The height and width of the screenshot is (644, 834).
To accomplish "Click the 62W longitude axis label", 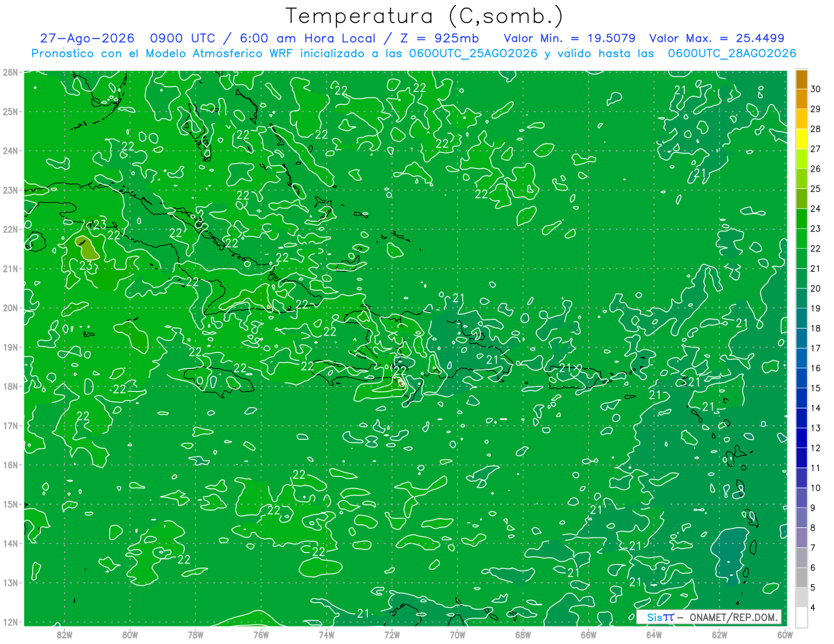I will coord(719,634).
